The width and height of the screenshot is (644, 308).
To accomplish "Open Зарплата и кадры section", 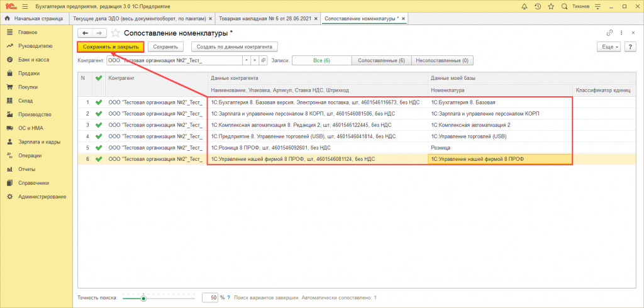I will point(40,141).
